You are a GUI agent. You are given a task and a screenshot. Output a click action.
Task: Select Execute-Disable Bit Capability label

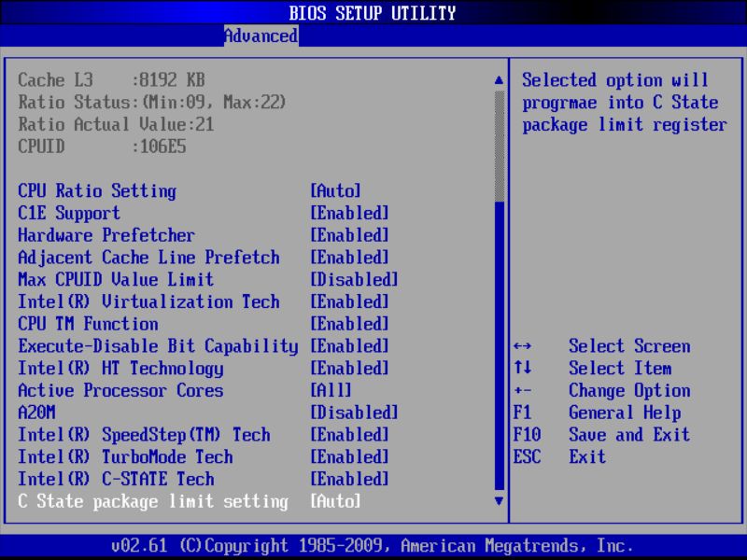[158, 346]
